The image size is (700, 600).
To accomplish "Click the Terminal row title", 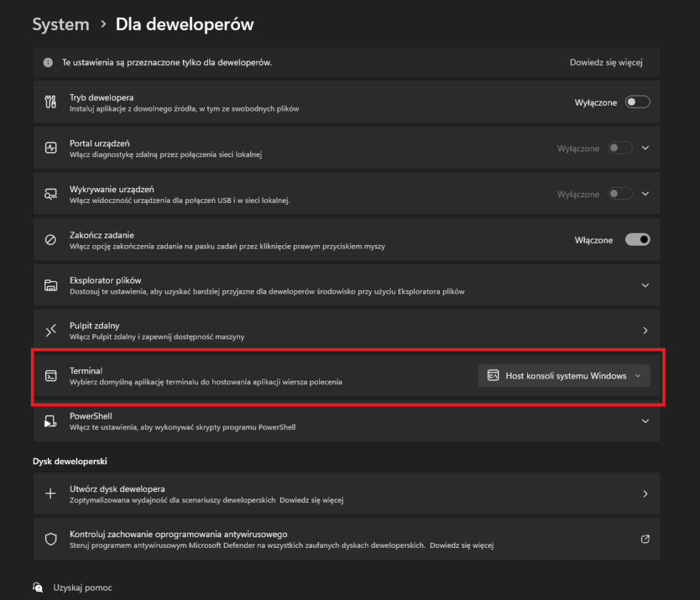I will tap(86, 371).
